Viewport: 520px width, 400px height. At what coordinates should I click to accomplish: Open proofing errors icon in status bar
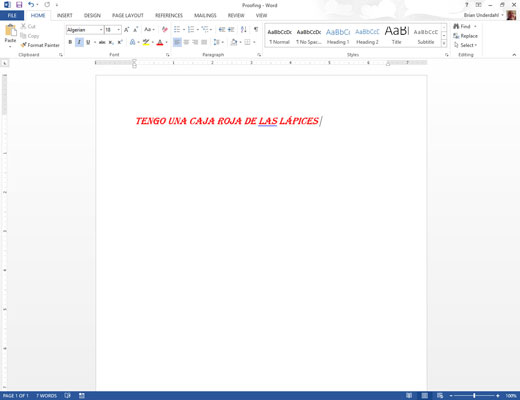tap(67, 396)
